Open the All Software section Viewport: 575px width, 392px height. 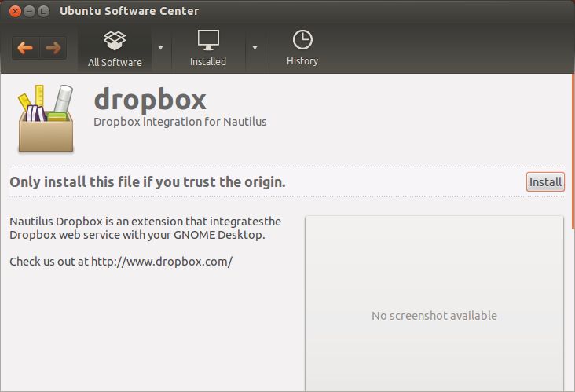click(115, 49)
